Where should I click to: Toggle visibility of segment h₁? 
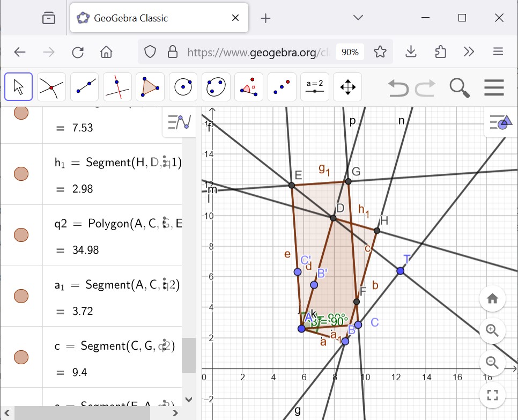(21, 173)
